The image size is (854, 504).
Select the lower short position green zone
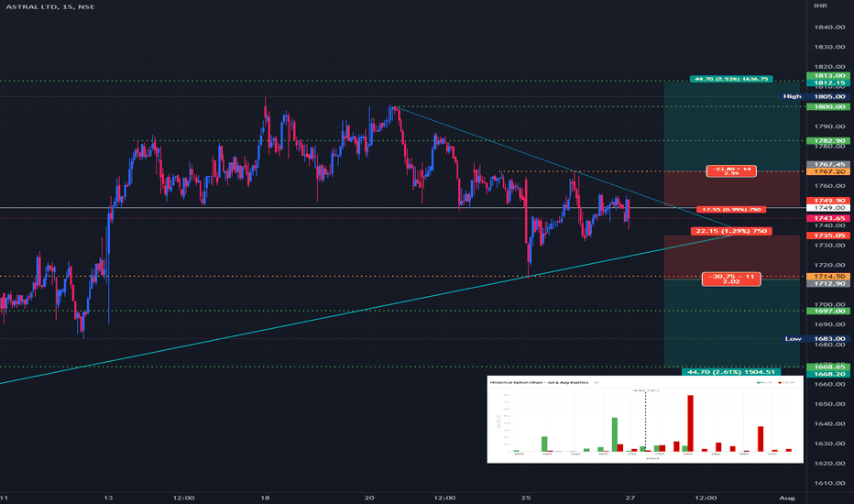[x=731, y=323]
